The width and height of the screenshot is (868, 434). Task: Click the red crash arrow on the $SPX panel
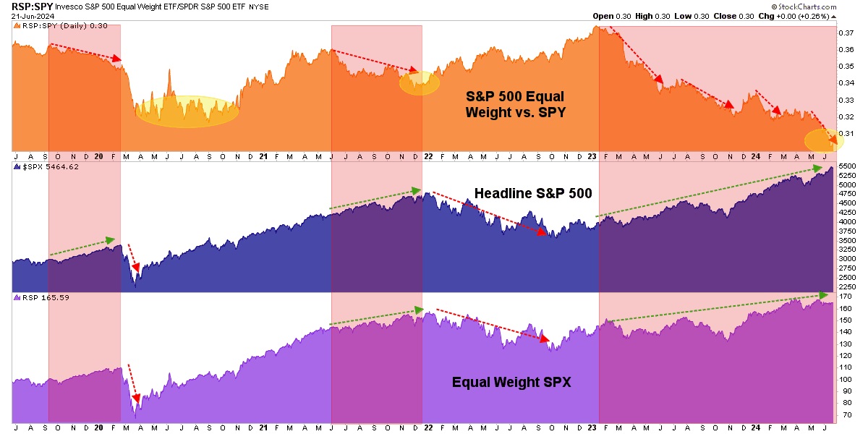[132, 258]
